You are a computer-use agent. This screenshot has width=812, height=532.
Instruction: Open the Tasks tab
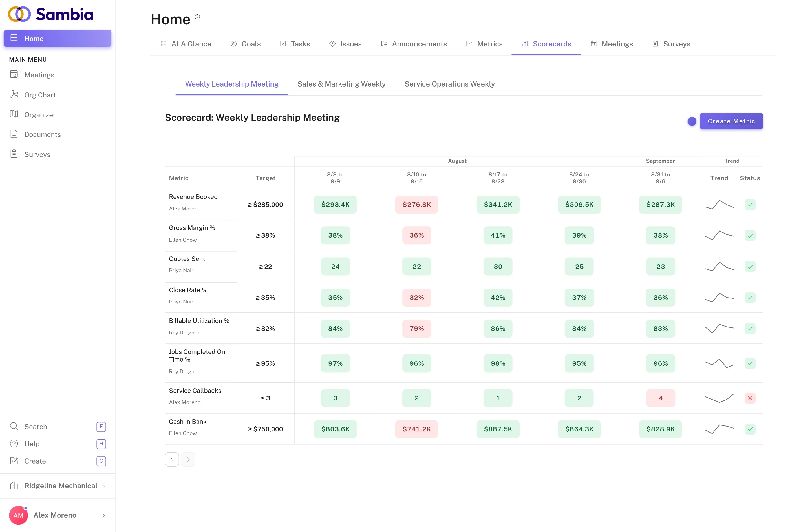point(295,44)
